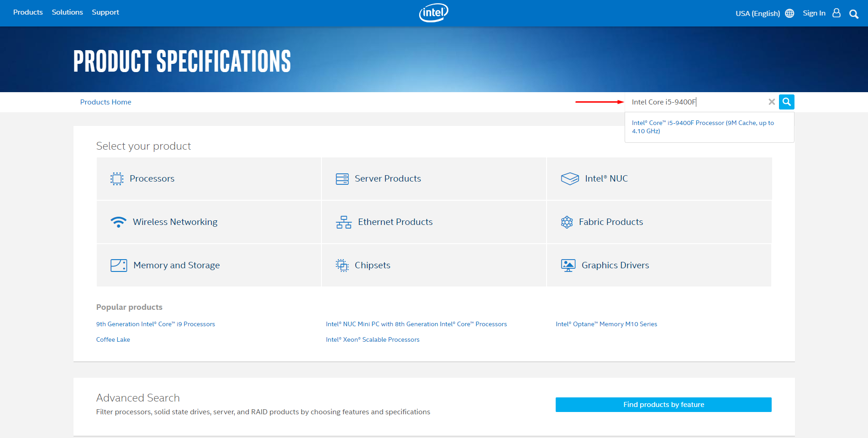The width and height of the screenshot is (868, 438).
Task: Open Intel Optane Memory M10 Series link
Action: tap(606, 324)
